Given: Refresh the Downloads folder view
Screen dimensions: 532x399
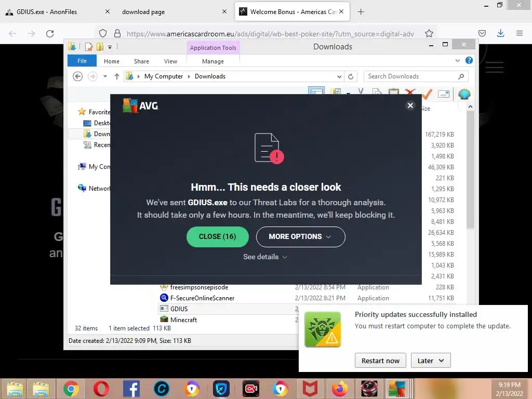Looking at the screenshot, I should pyautogui.click(x=351, y=76).
